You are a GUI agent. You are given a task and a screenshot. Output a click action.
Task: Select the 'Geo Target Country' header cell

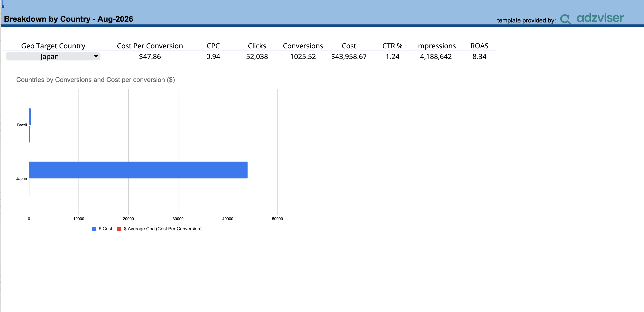tap(53, 46)
